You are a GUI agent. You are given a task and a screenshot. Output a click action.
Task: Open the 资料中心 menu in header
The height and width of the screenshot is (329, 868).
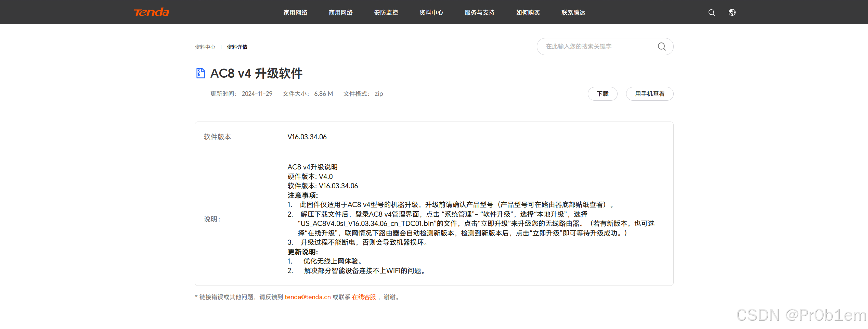coord(431,13)
